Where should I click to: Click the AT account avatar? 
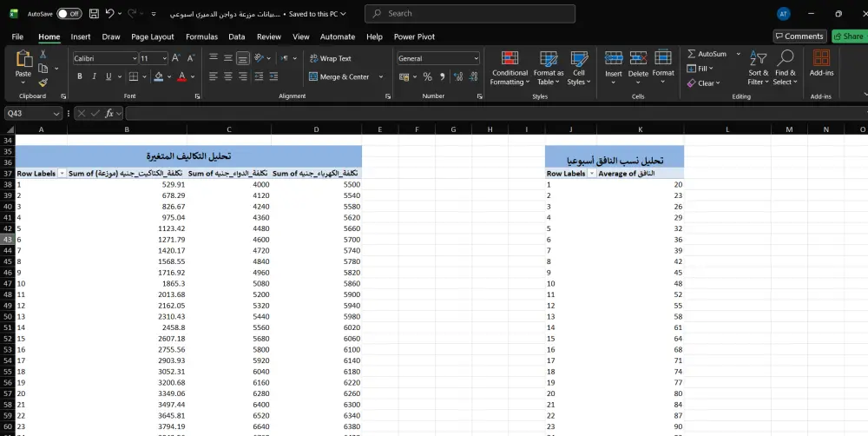783,14
